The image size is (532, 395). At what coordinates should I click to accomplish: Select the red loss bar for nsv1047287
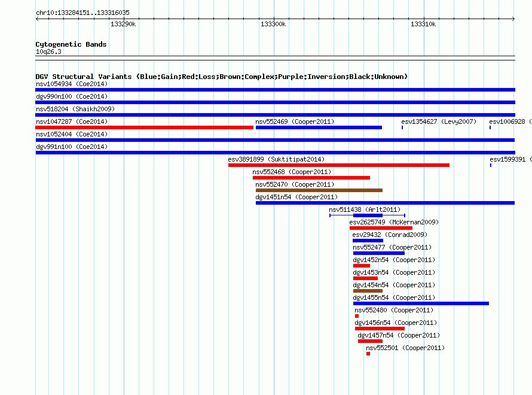coord(144,127)
